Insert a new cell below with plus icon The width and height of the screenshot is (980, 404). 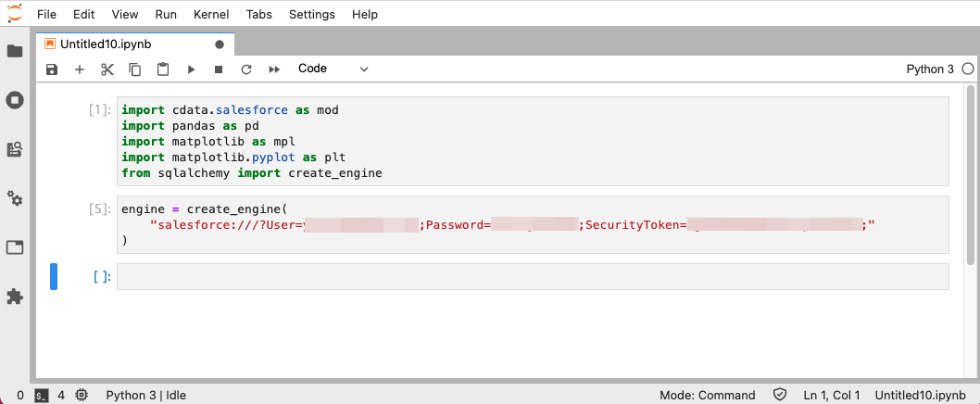80,69
